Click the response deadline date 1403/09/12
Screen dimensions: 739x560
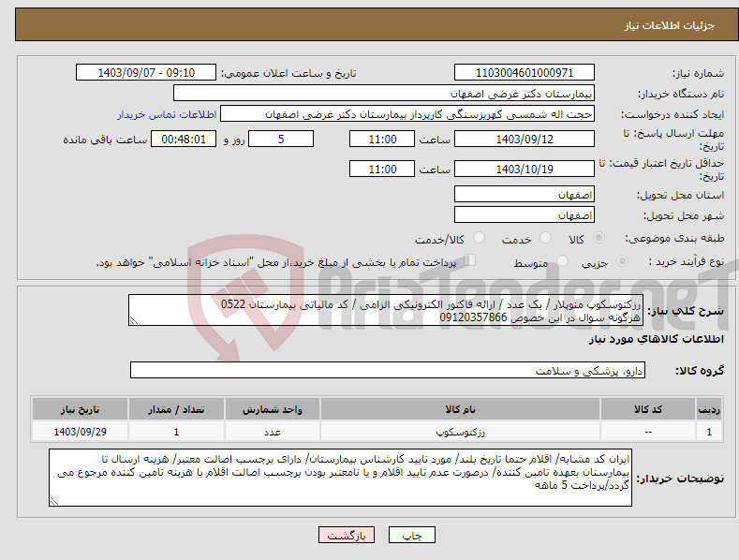(525, 139)
